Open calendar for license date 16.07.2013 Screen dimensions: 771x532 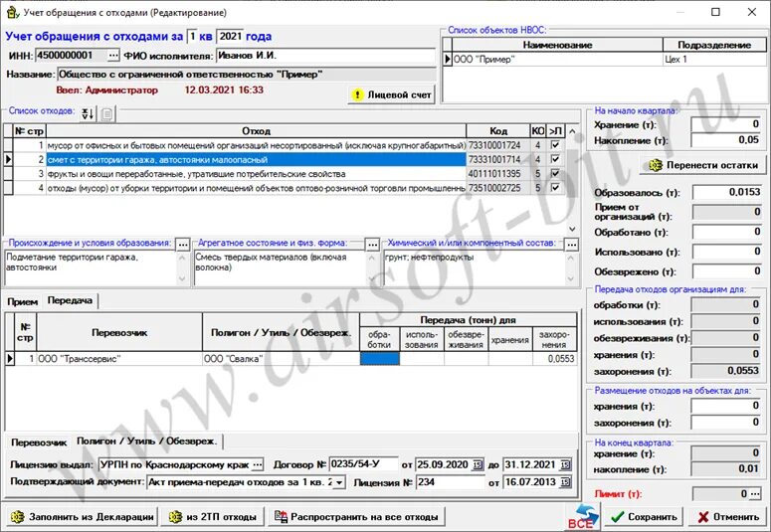coord(565,482)
